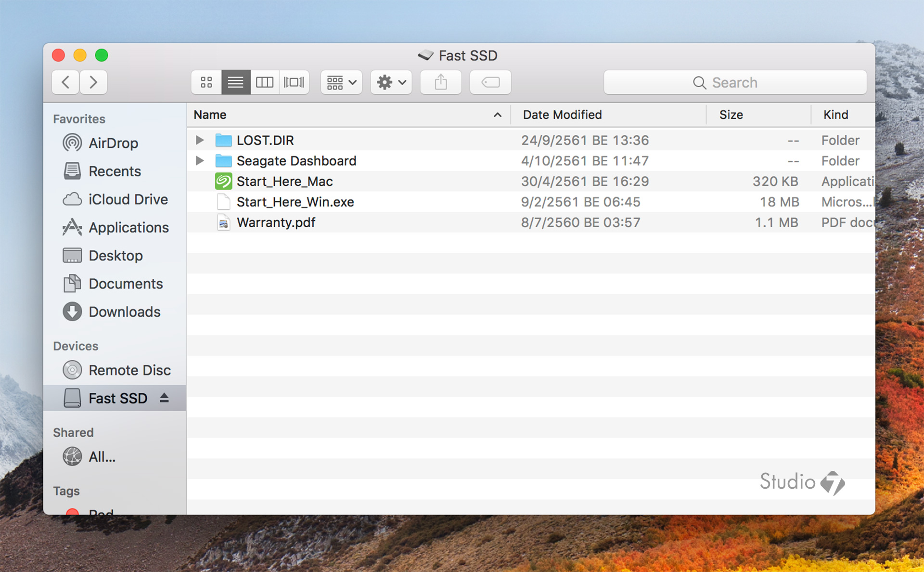The width and height of the screenshot is (924, 572).
Task: Click the Search field
Action: coord(735,82)
